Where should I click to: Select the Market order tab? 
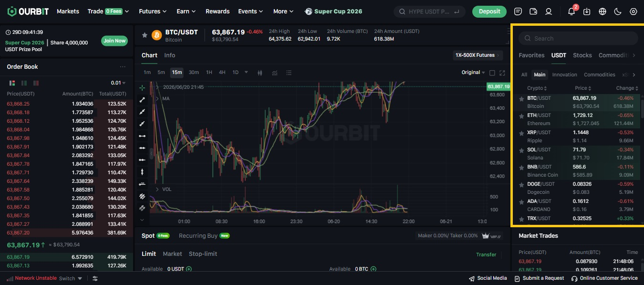172,254
